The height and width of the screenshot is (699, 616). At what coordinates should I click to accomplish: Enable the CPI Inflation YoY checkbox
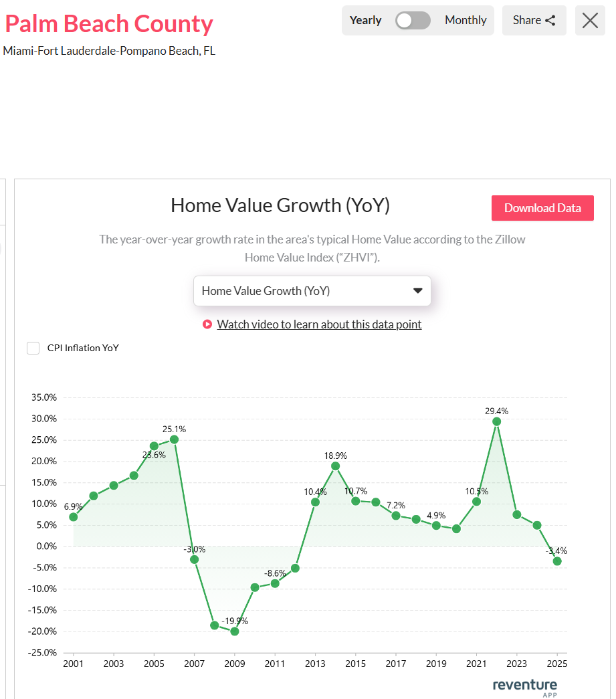[33, 348]
